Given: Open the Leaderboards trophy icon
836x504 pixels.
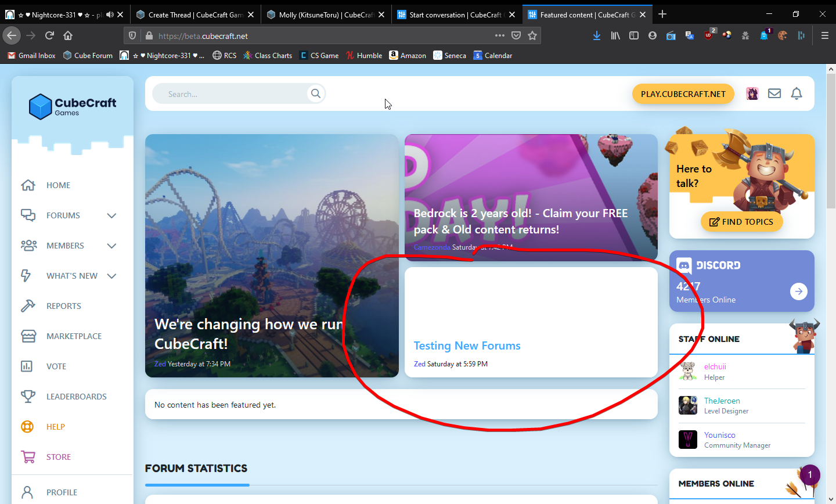Looking at the screenshot, I should (x=28, y=397).
